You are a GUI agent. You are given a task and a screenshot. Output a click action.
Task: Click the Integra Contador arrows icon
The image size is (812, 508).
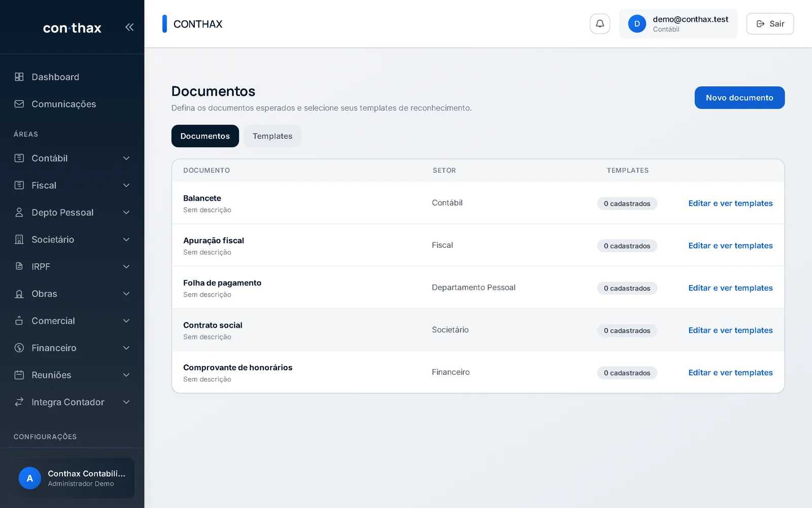pos(19,402)
